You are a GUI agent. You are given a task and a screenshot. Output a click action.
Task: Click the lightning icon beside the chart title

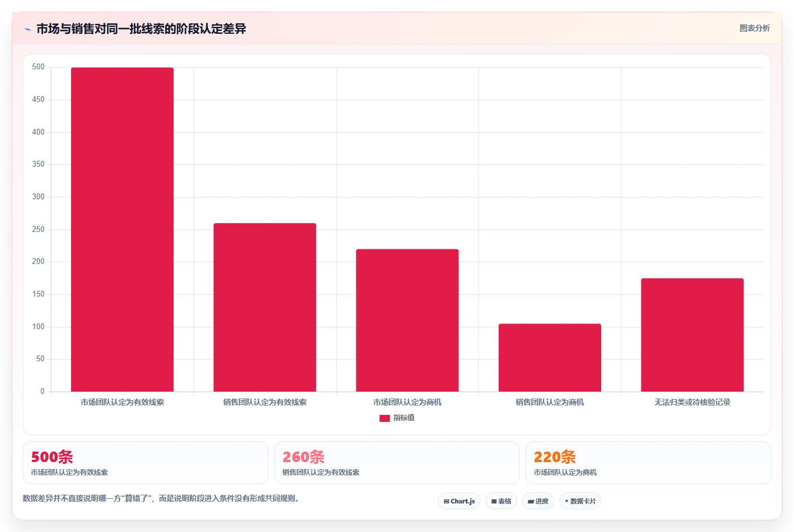click(27, 29)
